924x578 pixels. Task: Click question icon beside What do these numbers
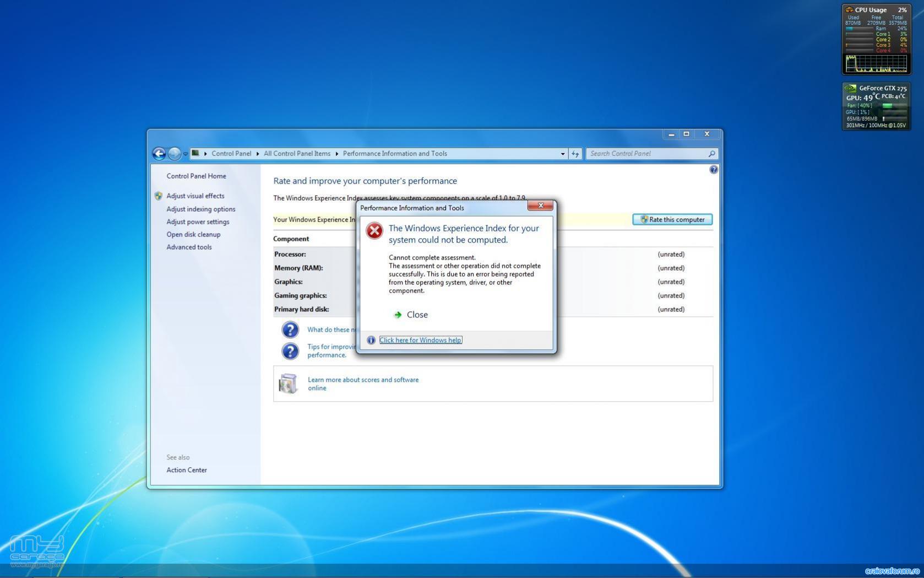(290, 330)
